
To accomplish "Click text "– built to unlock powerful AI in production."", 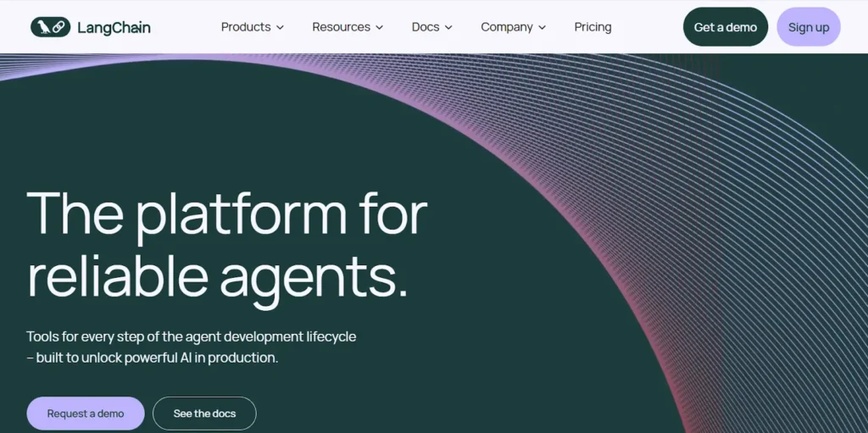I will [x=153, y=358].
